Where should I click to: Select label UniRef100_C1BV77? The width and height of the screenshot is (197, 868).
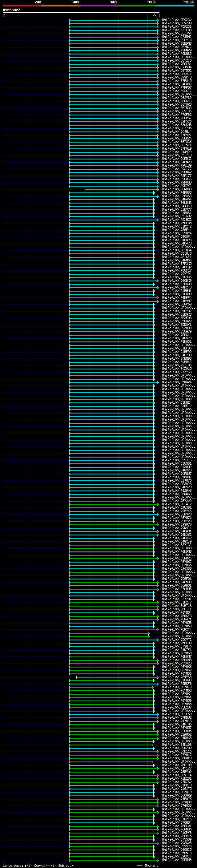(177, 209)
